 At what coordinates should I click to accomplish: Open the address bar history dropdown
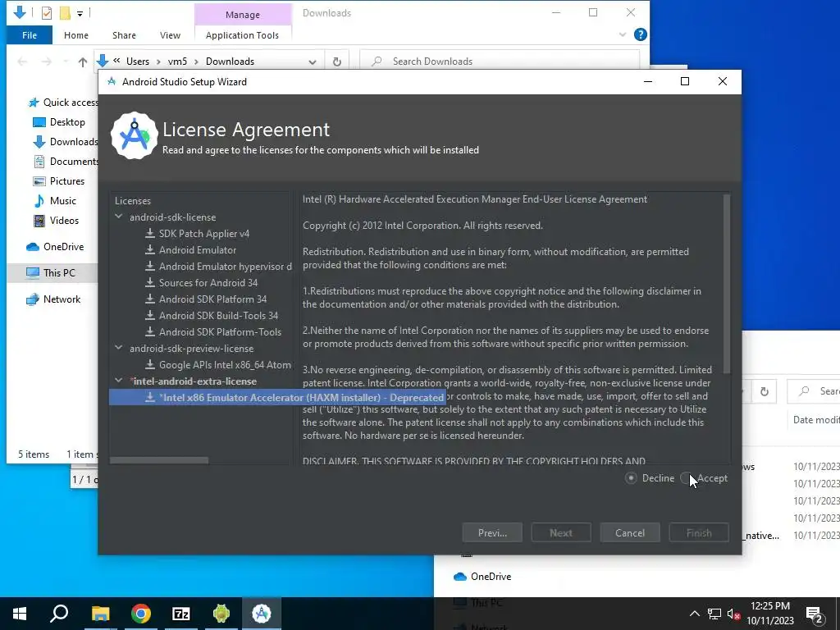(x=313, y=62)
